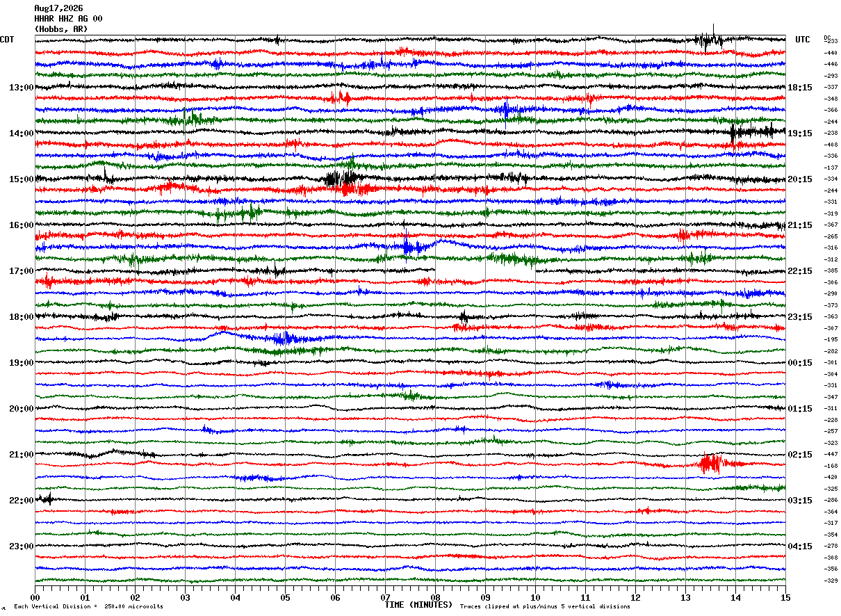Click the DC offset value -337
The width and height of the screenshot is (841, 616).
831,87
